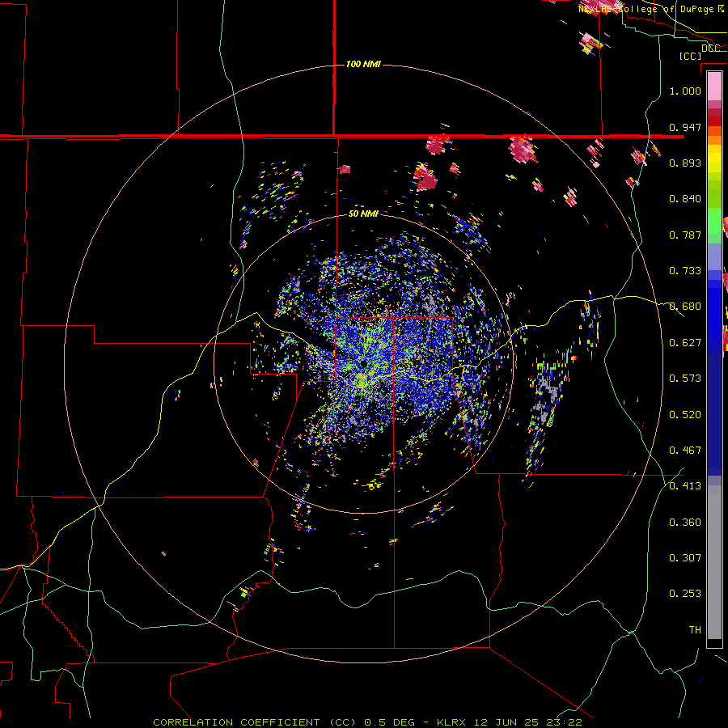
Task: Click the 0.787 legend value
Action: (685, 235)
